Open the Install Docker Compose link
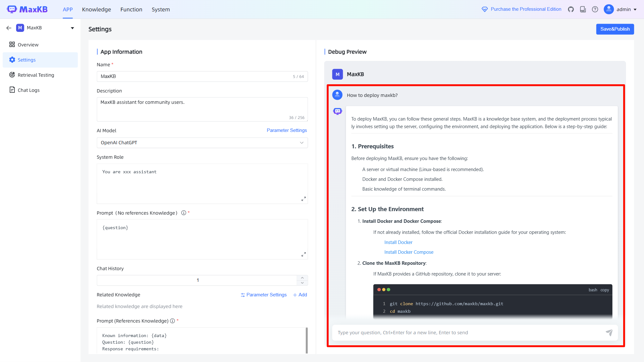This screenshot has height=362, width=644. [409, 252]
